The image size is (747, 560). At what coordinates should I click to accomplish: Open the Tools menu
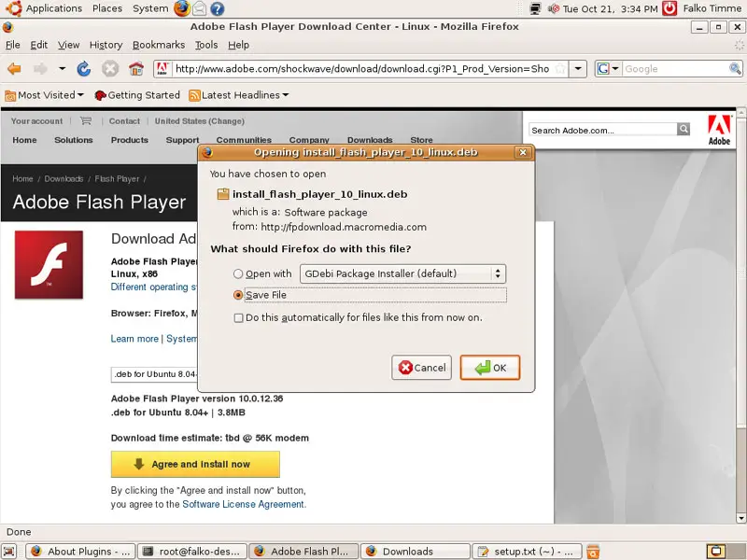pos(206,45)
